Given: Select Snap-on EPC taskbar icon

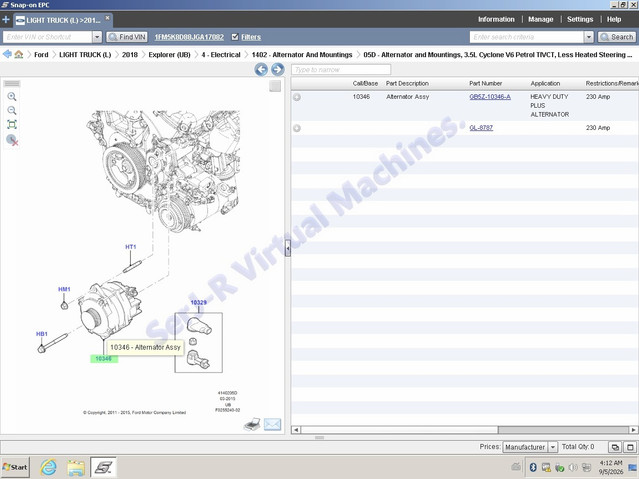Looking at the screenshot, I should click(x=103, y=467).
